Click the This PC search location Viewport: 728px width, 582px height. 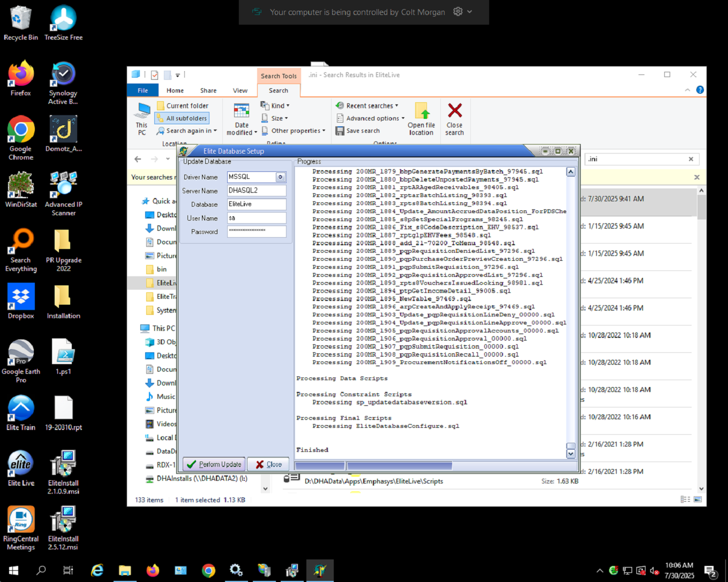click(x=142, y=119)
